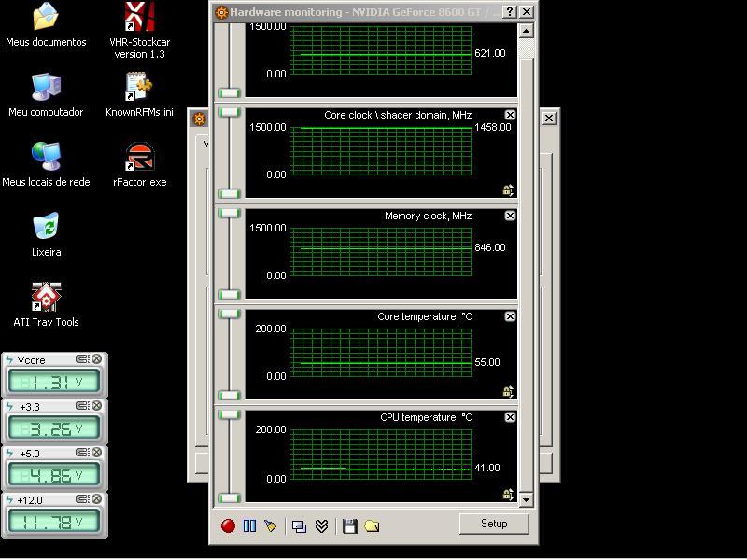Viewport: 747px width, 560px height.
Task: Select the ATI Tray Tools shortcut
Action: [46, 305]
